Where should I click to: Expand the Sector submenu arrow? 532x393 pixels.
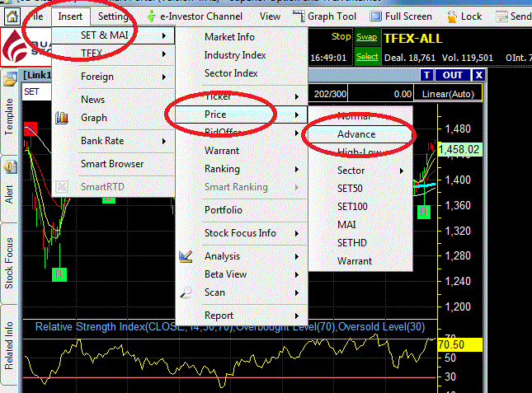pos(402,171)
